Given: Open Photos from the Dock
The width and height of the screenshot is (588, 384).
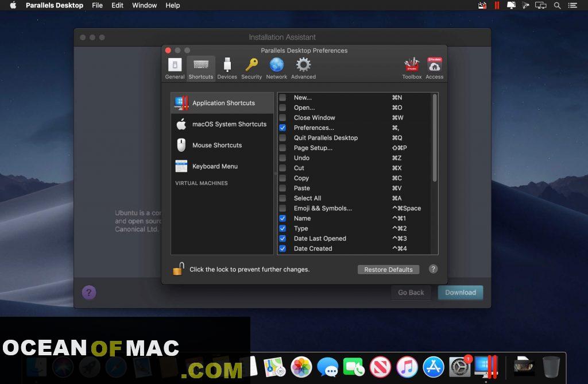Looking at the screenshot, I should 301,367.
